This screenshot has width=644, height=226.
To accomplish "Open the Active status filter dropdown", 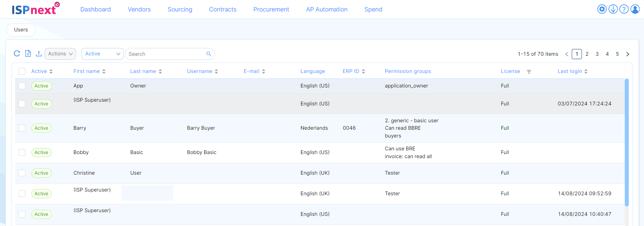I will 102,54.
